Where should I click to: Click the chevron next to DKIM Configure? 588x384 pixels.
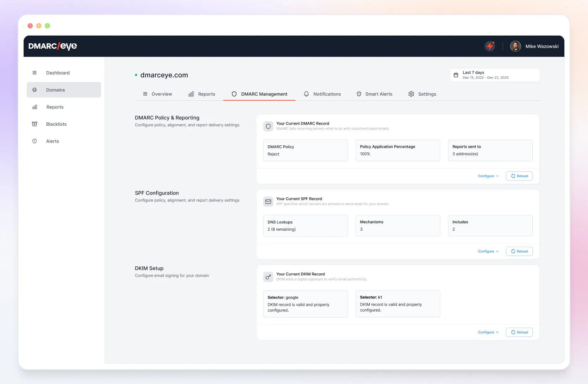tap(498, 332)
